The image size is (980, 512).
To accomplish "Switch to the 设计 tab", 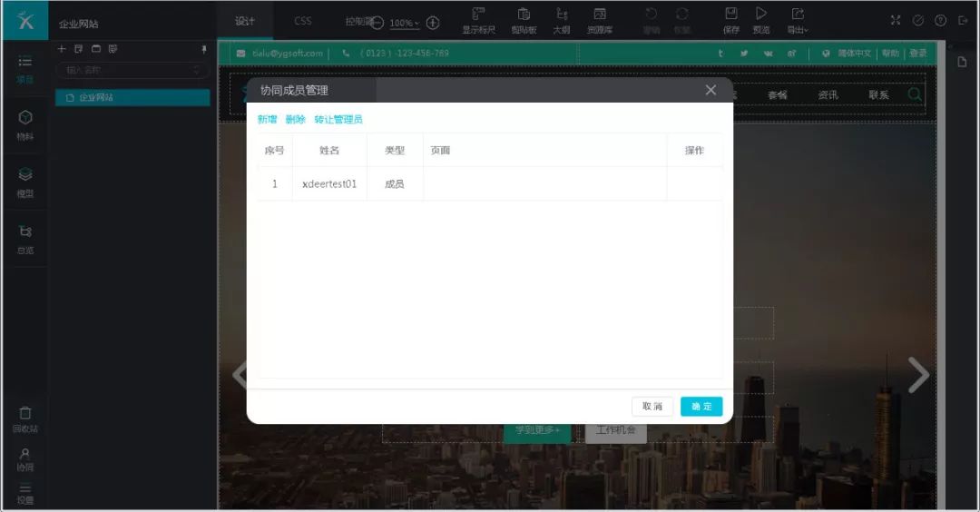I will [245, 21].
